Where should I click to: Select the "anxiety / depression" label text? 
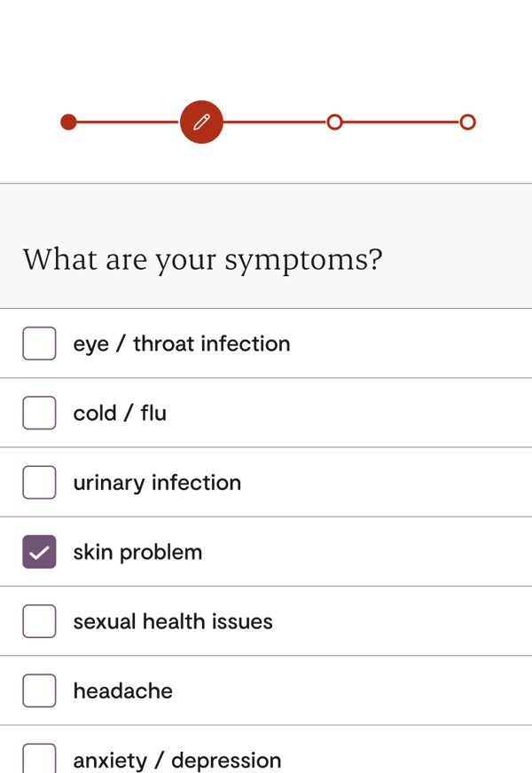tap(176, 761)
